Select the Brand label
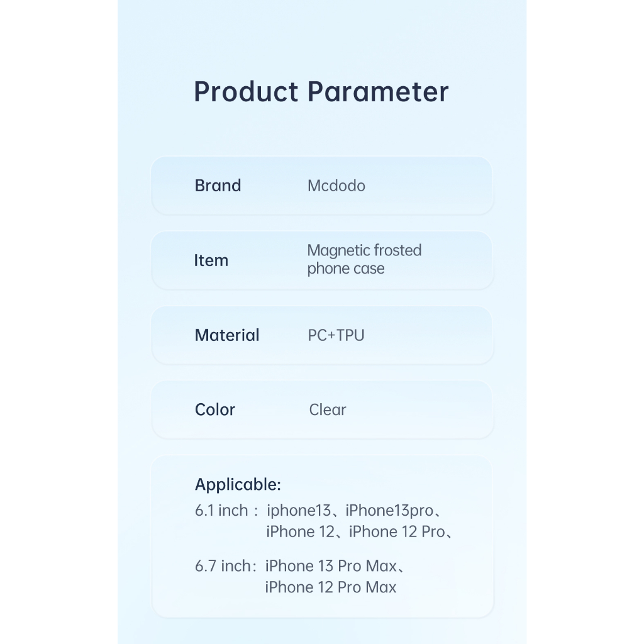Image resolution: width=644 pixels, height=644 pixels. [x=218, y=186]
